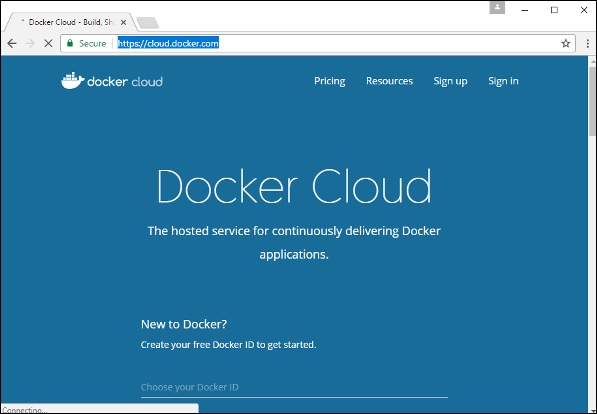Click the Sign up link

click(450, 81)
